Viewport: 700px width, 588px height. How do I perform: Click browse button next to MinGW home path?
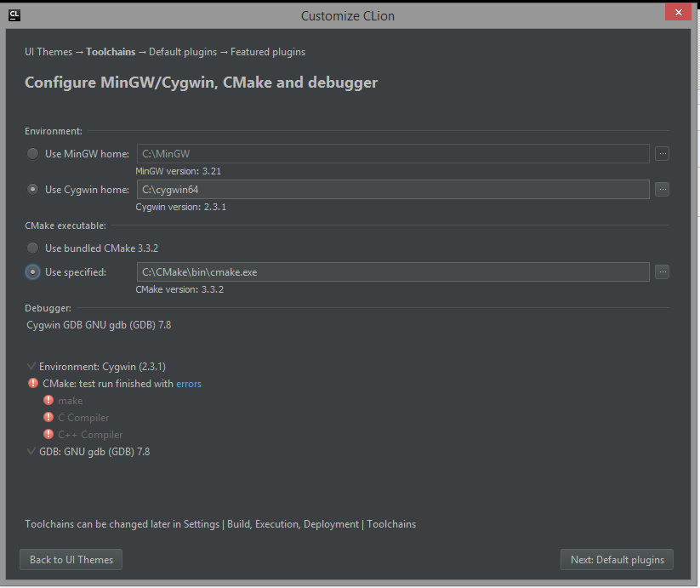[x=663, y=154]
